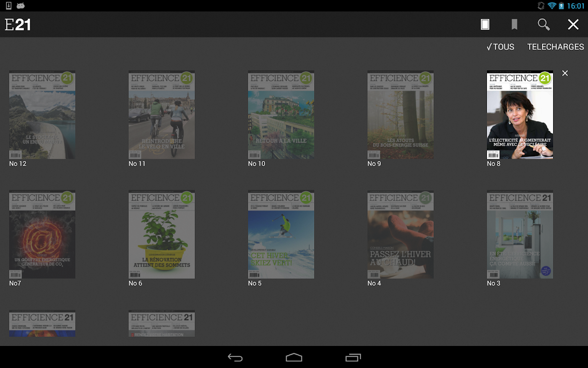588x368 pixels.
Task: Open issue No 11 cover about le vélo en ville
Action: [x=162, y=115]
